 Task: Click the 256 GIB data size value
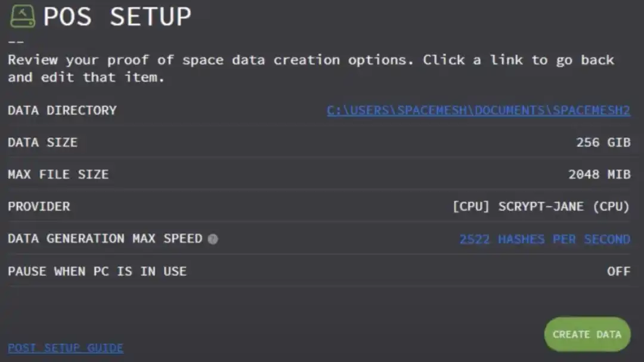[603, 142]
